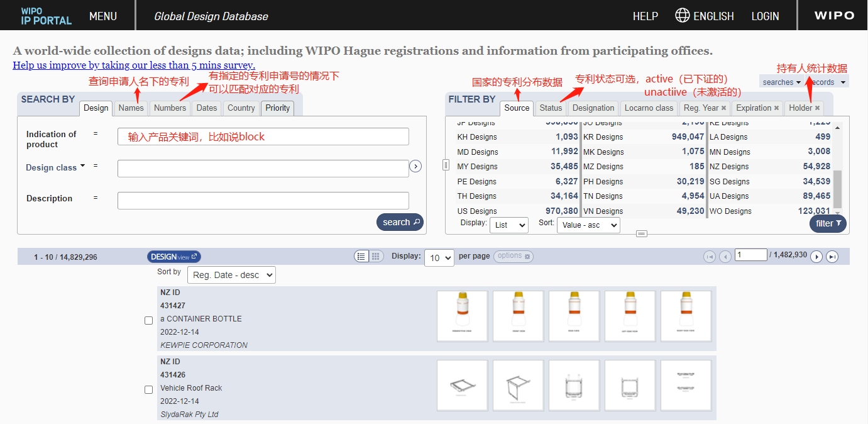
Task: Go to next results page arrow
Action: [816, 256]
